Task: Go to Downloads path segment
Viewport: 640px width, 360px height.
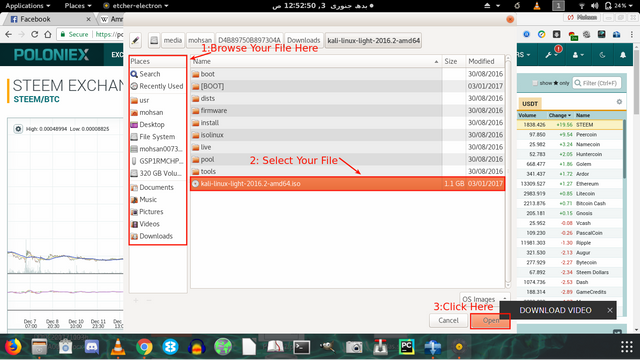Action: 304,40
